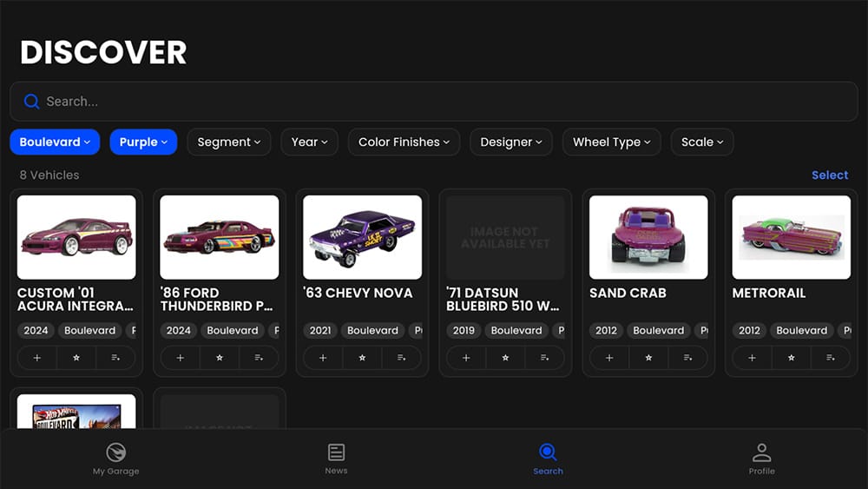Click Boulevard tag on '86 Ford Thunderbird
The width and height of the screenshot is (868, 489).
tap(233, 331)
